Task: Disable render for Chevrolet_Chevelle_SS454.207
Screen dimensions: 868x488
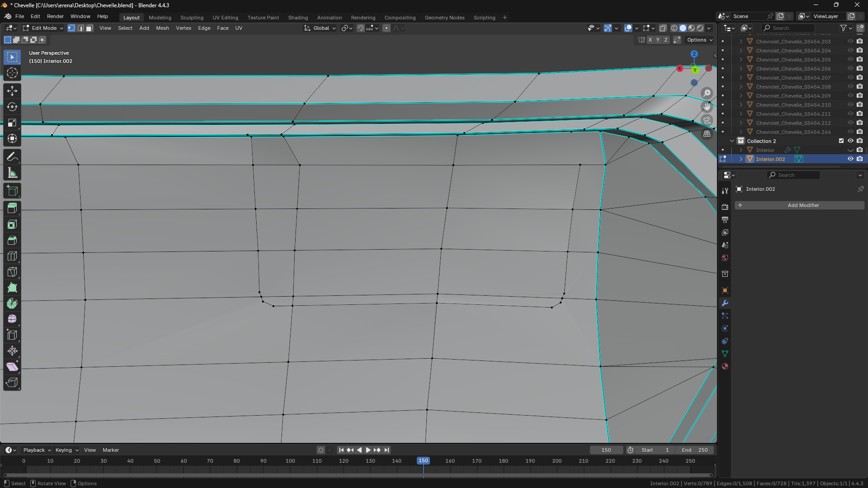Action: 859,78
